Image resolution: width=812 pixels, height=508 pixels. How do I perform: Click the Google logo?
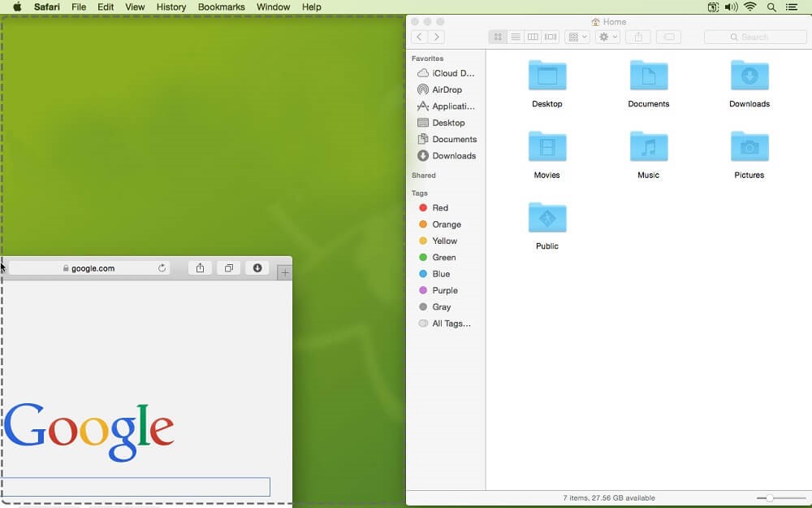[89, 432]
